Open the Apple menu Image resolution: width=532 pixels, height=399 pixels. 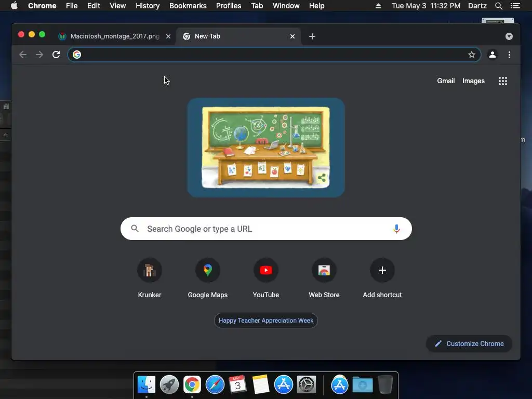point(14,6)
